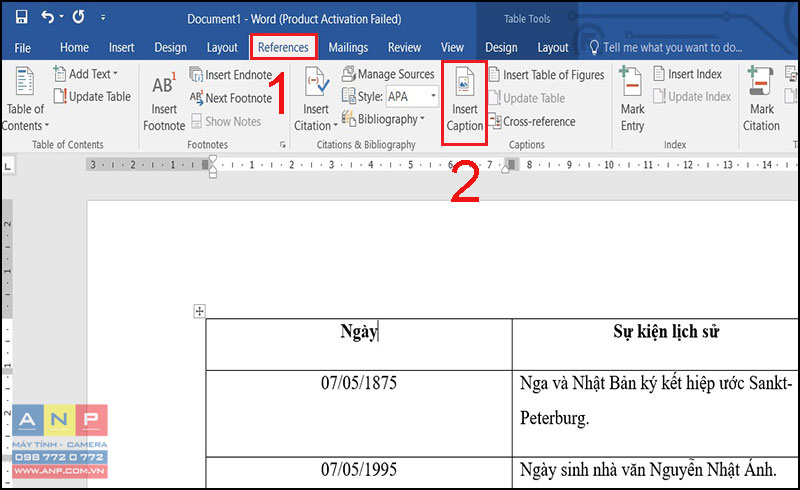Repeat the last action with the redo icon
The image size is (800, 490).
click(78, 17)
